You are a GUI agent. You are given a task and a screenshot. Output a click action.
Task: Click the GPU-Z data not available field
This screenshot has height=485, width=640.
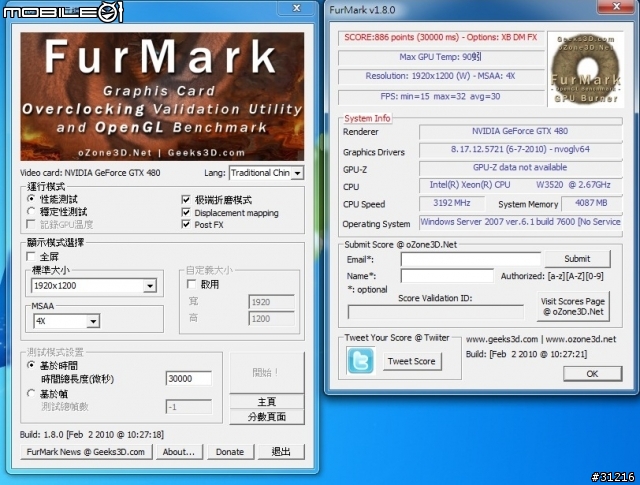(x=520, y=167)
